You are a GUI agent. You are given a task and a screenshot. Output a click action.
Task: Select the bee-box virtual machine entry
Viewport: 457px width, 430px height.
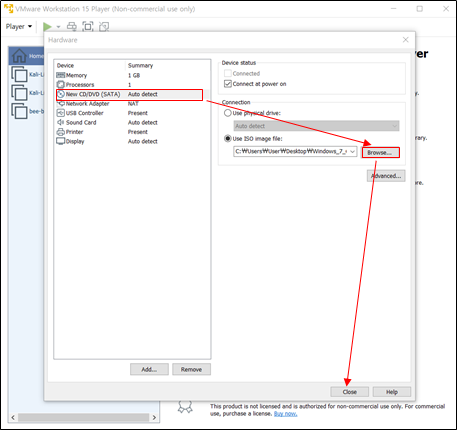(28, 111)
